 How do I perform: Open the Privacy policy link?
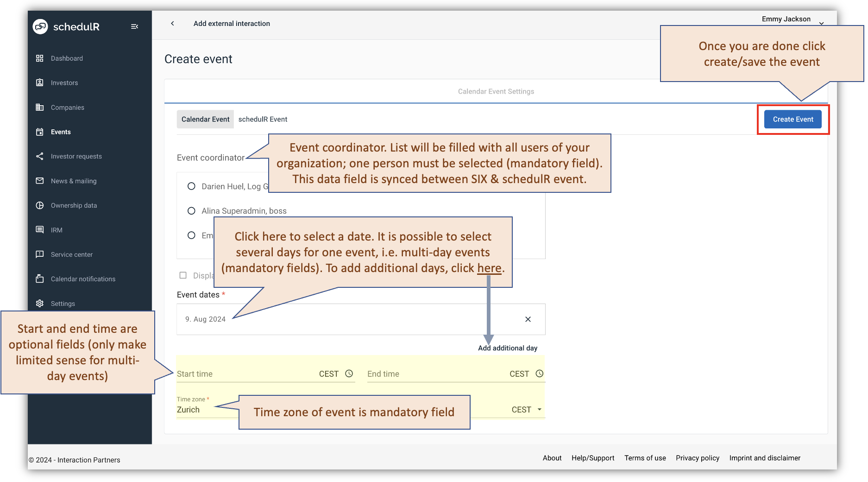click(697, 458)
